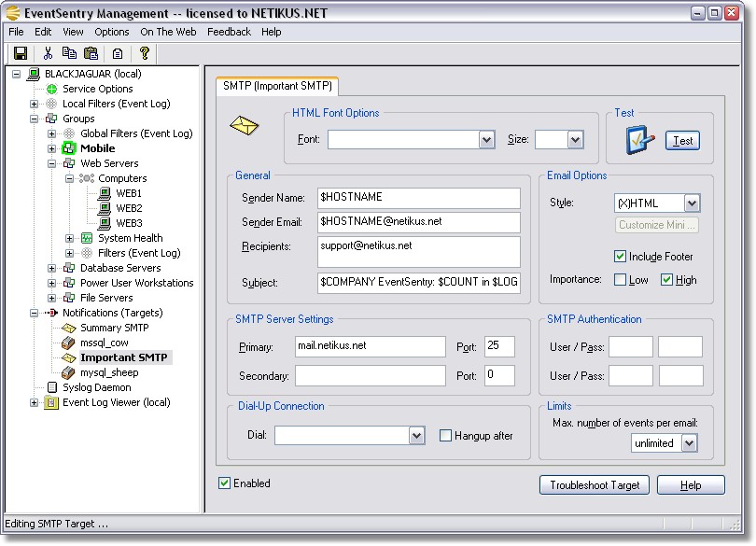Screen dimensions: 756x546
Task: Click the Help question mark toolbar icon
Action: click(x=144, y=53)
